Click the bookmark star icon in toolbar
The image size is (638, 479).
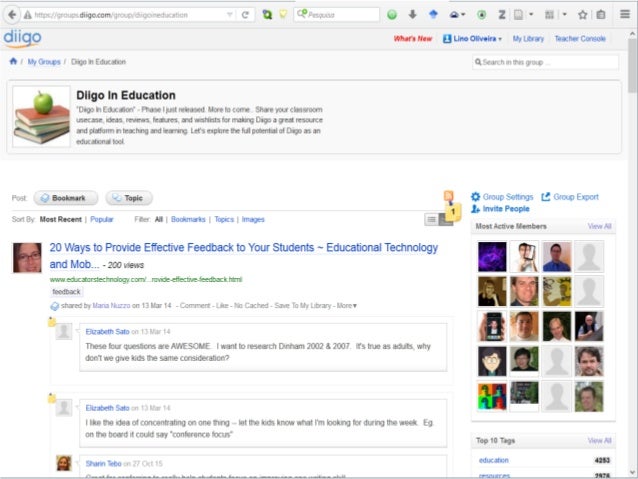click(583, 15)
